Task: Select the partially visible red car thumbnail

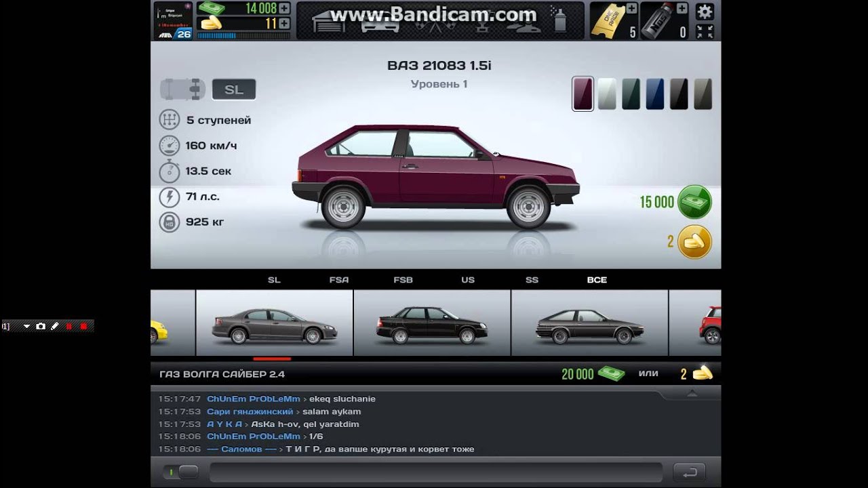Action: [x=695, y=323]
